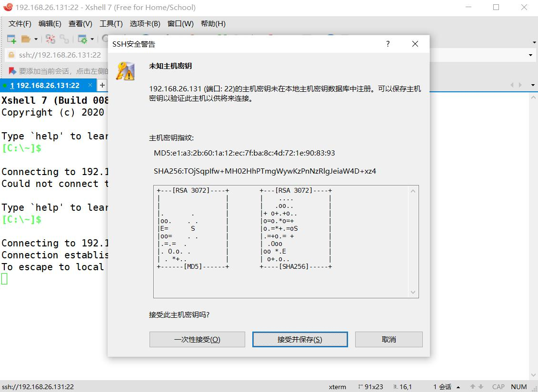Open the 查看(V) menu
Viewport: 538px width, 392px height.
[80, 24]
